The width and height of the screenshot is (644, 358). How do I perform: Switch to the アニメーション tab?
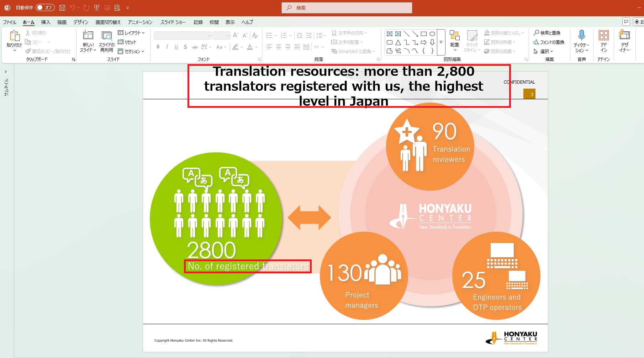click(140, 22)
